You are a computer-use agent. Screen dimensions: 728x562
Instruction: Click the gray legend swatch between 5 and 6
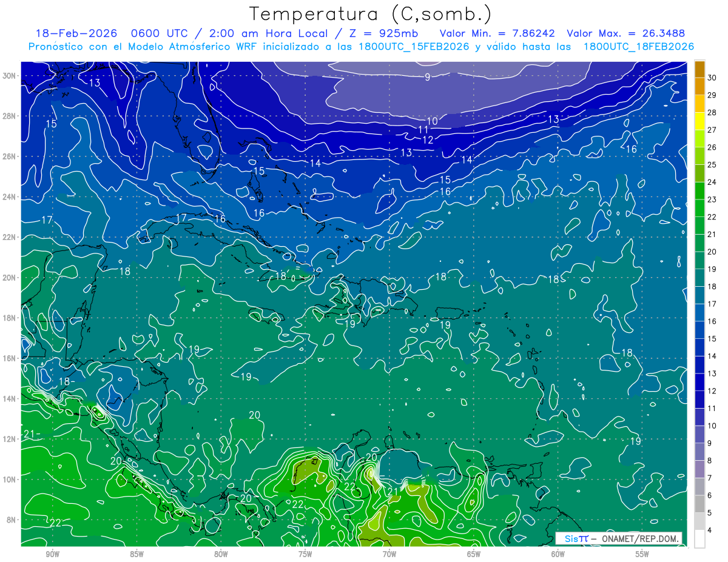click(699, 504)
